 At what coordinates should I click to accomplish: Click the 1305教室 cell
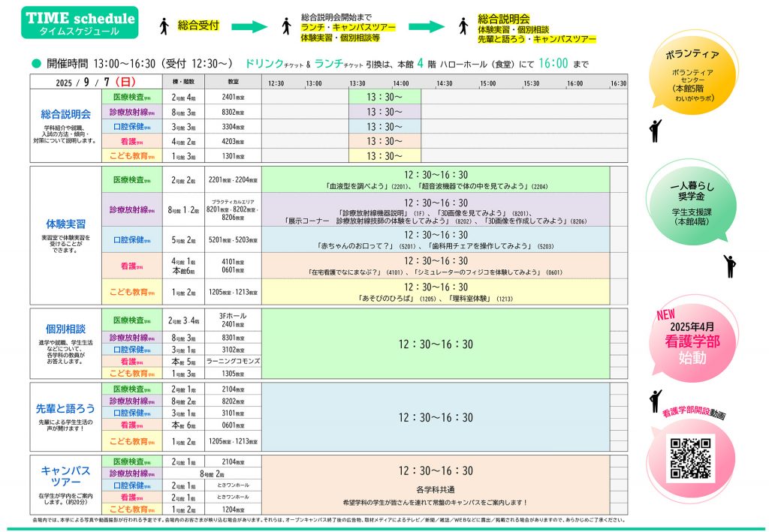(x=233, y=373)
